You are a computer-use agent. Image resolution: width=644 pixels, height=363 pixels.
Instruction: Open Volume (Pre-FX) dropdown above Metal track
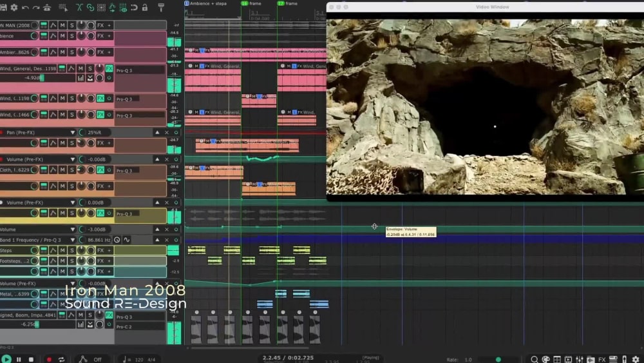coord(73,283)
